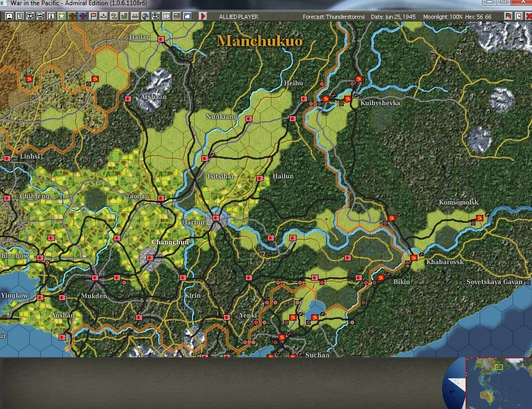532x409 pixels.
Task: Select the Japanese base at Chinchow
Action: point(40,258)
